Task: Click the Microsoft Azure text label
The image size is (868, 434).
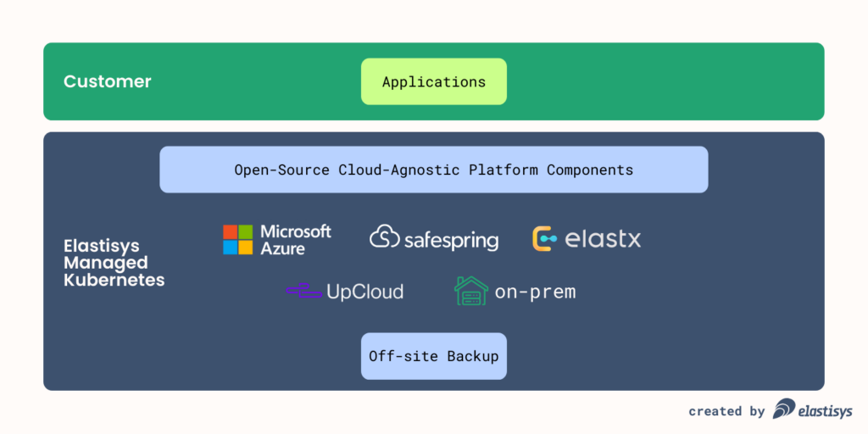Action: tap(295, 240)
